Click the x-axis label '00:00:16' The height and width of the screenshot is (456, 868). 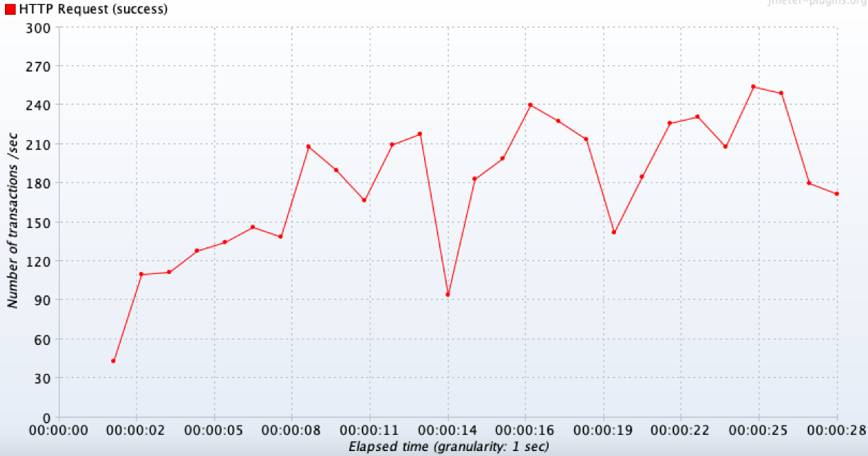(526, 430)
